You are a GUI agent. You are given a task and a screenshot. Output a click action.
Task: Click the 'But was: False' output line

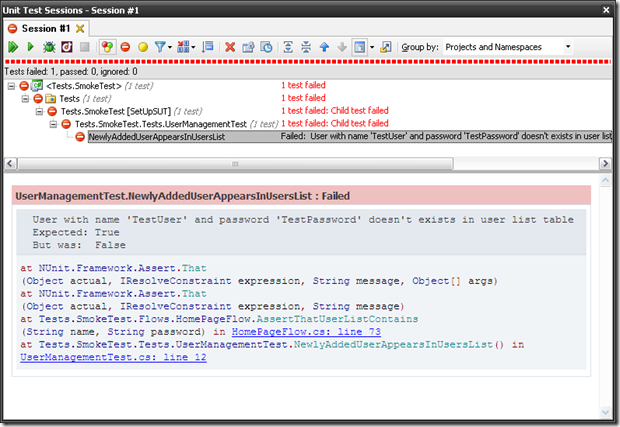click(79, 245)
